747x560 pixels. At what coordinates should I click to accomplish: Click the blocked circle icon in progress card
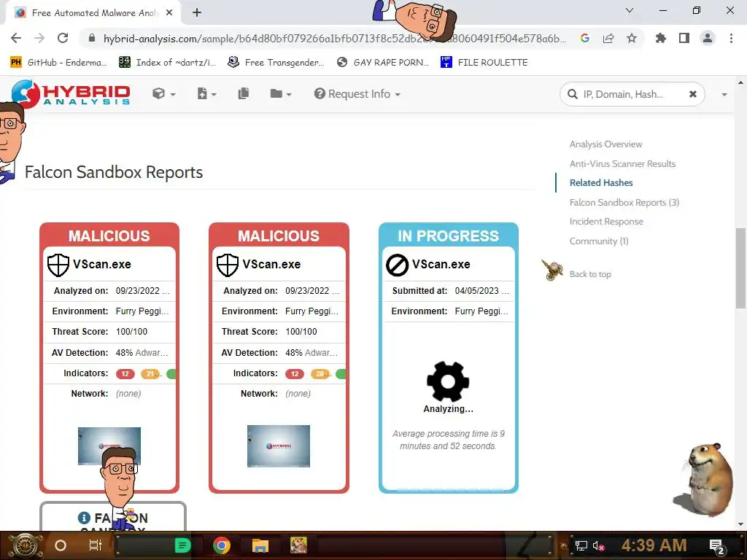coord(397,265)
